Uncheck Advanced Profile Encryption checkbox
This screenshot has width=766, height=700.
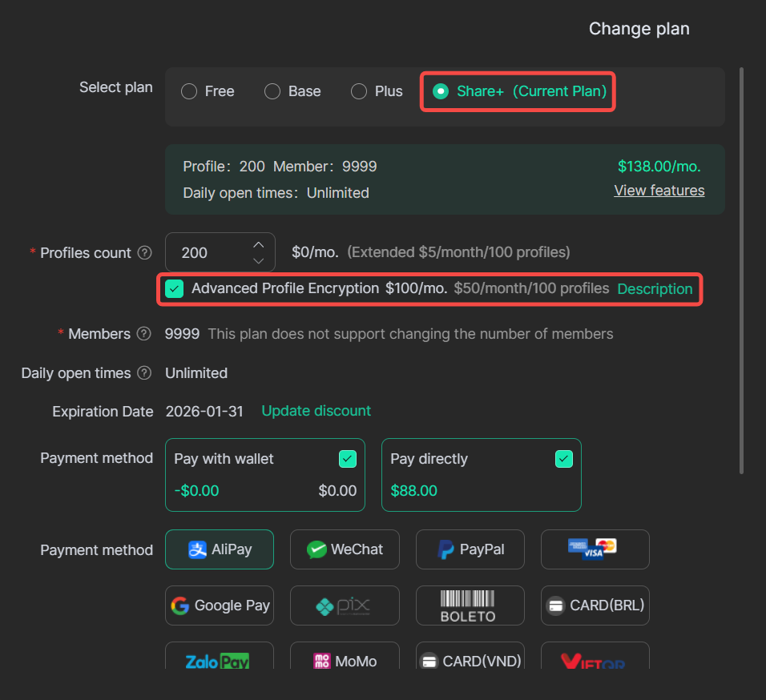click(174, 289)
